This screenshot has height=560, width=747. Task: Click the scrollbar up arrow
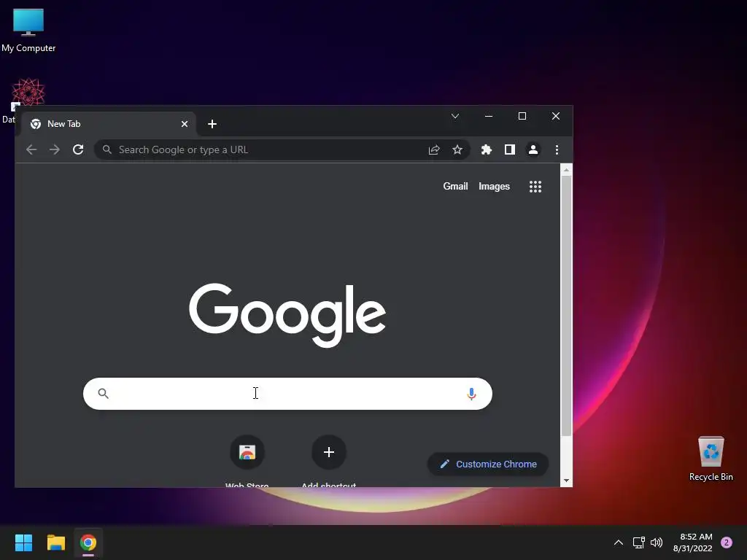coord(566,169)
